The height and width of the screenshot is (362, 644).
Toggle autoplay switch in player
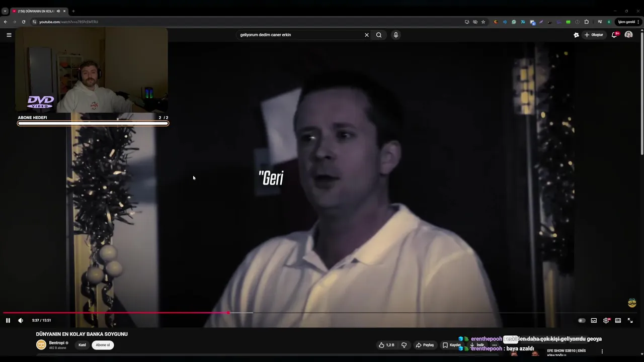click(x=582, y=320)
